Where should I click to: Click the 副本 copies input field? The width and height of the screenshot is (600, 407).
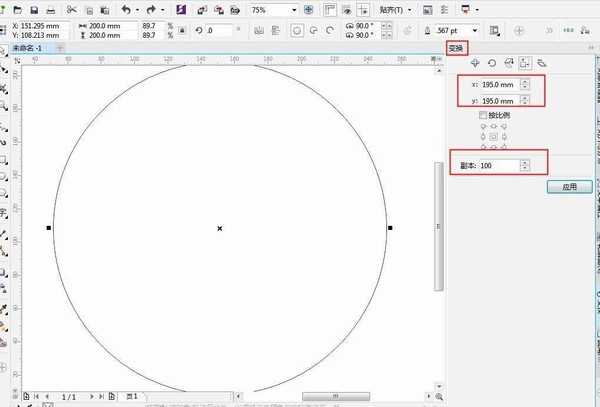point(498,165)
